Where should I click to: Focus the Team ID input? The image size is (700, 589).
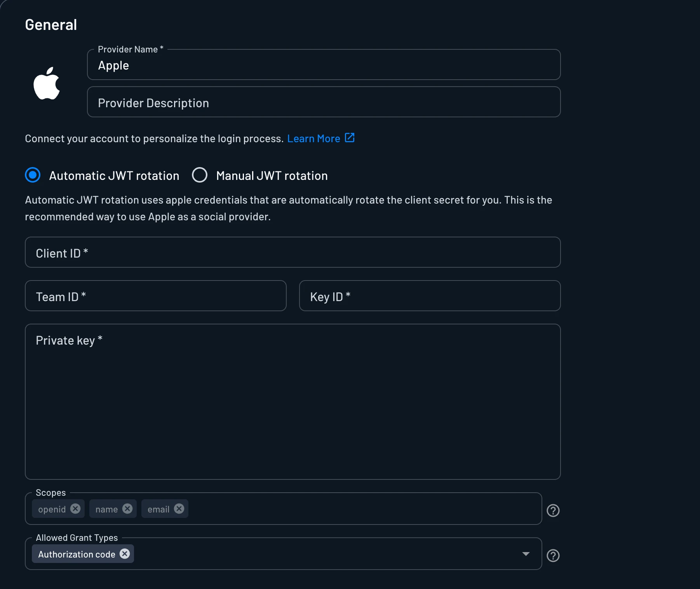[x=156, y=296]
